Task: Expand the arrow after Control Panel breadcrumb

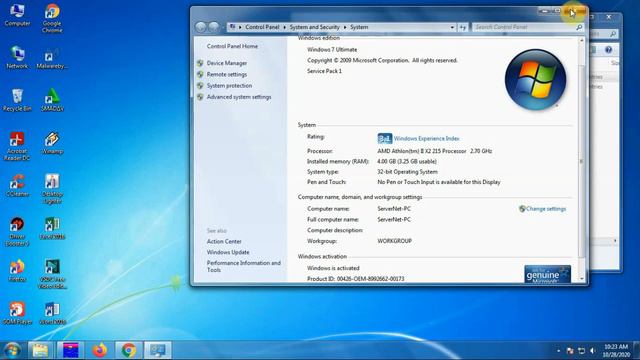Action: [284, 27]
